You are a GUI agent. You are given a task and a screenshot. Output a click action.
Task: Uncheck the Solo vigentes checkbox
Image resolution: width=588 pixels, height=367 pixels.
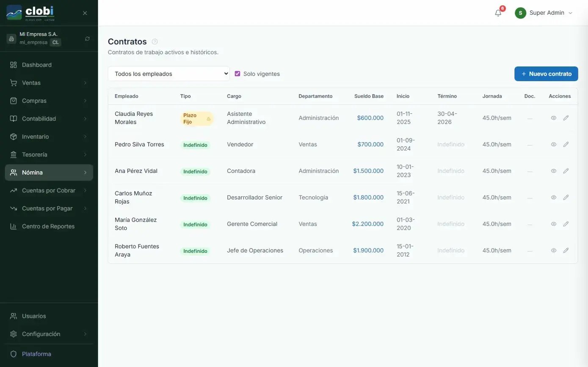pos(237,74)
